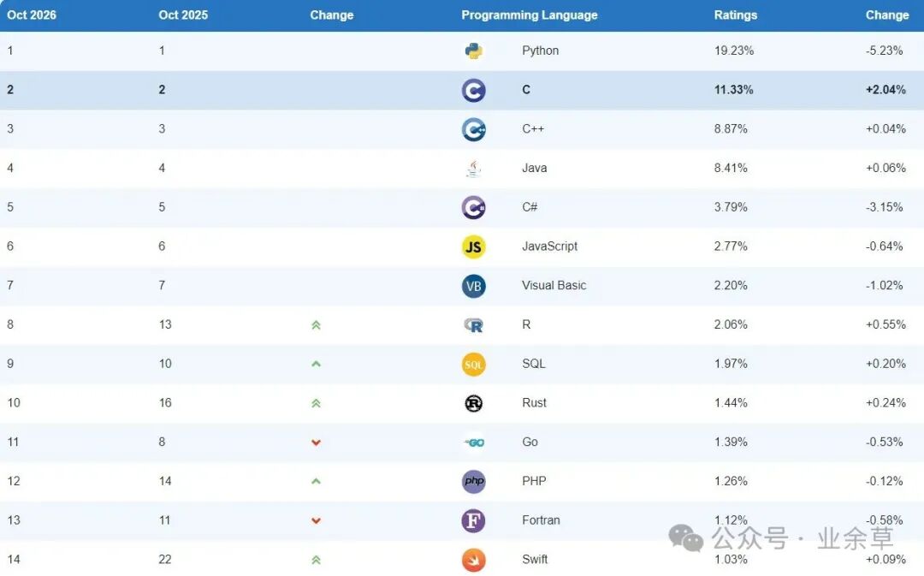Select the orange Swift logo
The image size is (924, 576).
pyautogui.click(x=473, y=560)
